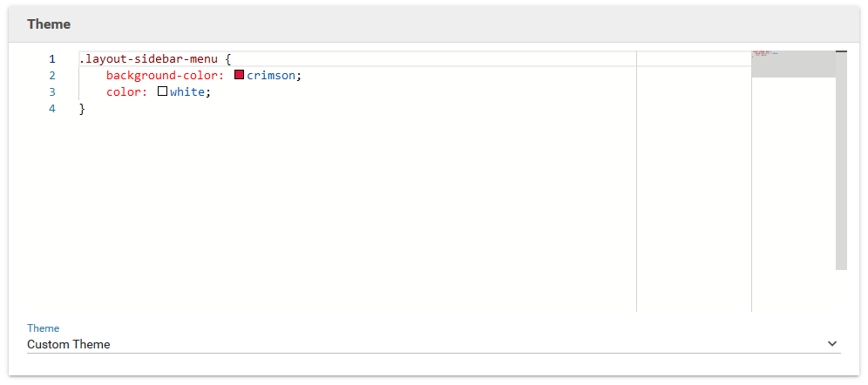Click the small Theme field label

click(43, 328)
